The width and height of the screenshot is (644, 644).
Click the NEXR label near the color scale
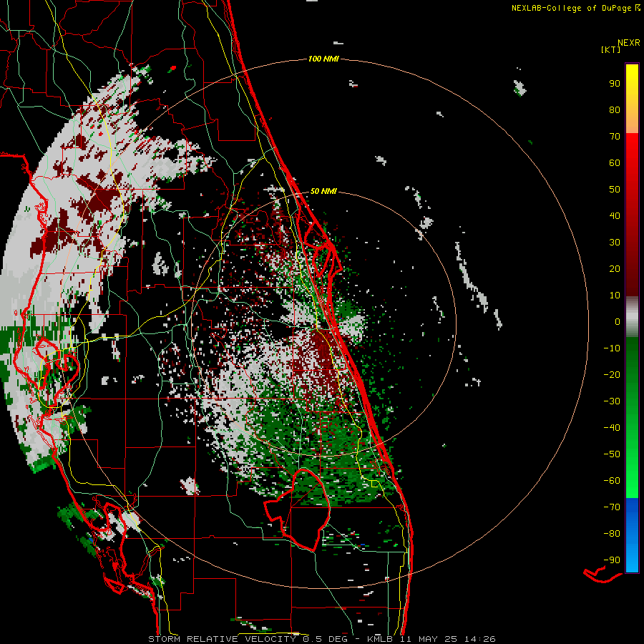tap(629, 43)
